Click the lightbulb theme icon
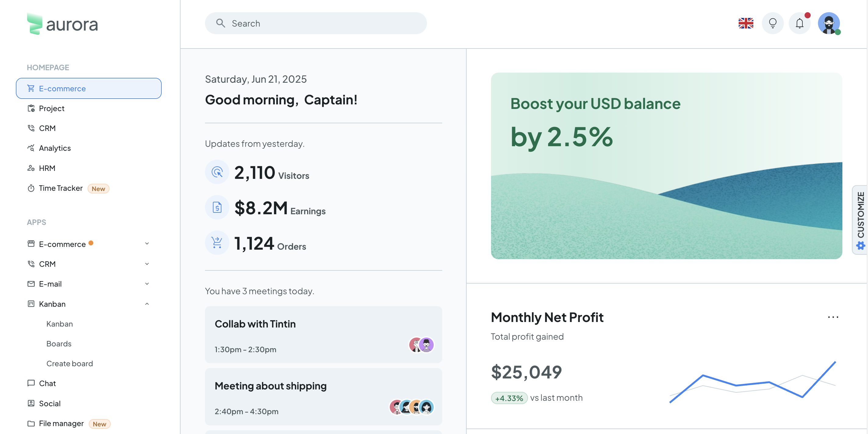The width and height of the screenshot is (868, 434). click(x=773, y=23)
